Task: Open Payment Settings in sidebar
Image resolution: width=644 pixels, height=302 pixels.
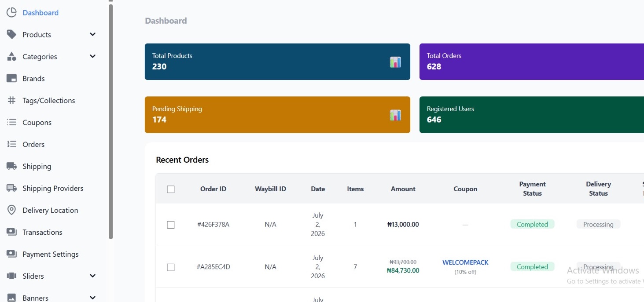Action: [51, 254]
